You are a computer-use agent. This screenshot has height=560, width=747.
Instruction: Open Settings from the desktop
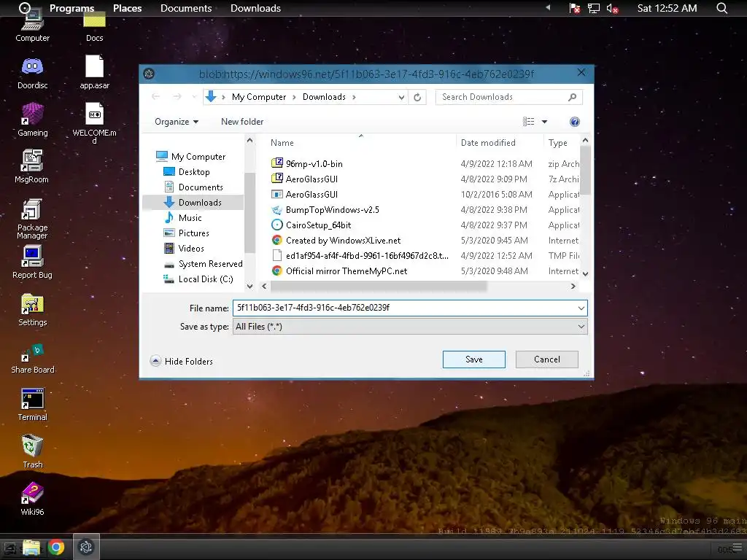32,310
